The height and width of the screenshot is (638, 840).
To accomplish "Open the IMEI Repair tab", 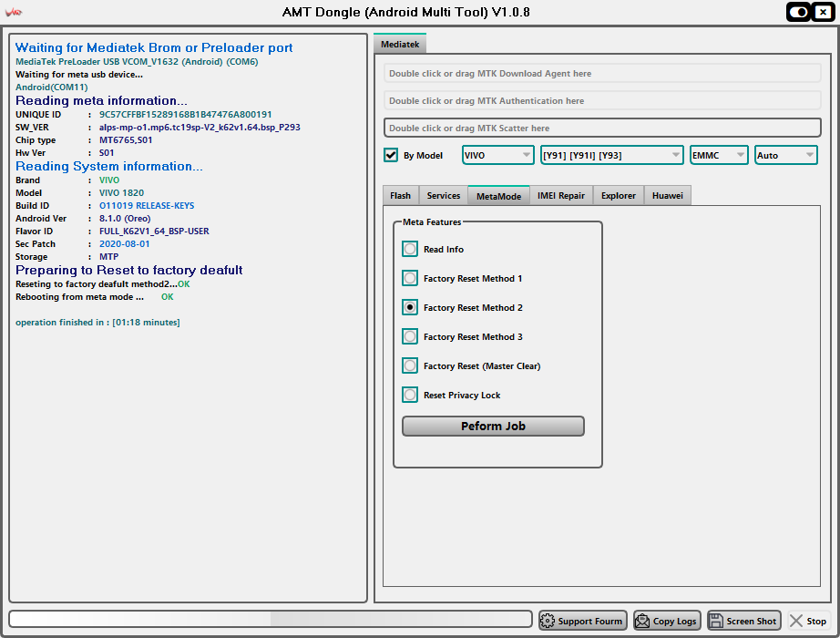I will (x=561, y=196).
